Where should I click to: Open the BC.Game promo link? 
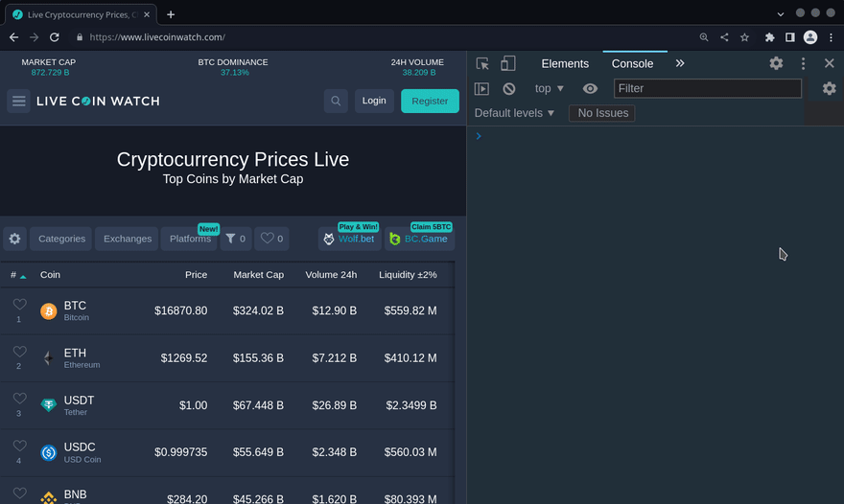click(x=419, y=239)
